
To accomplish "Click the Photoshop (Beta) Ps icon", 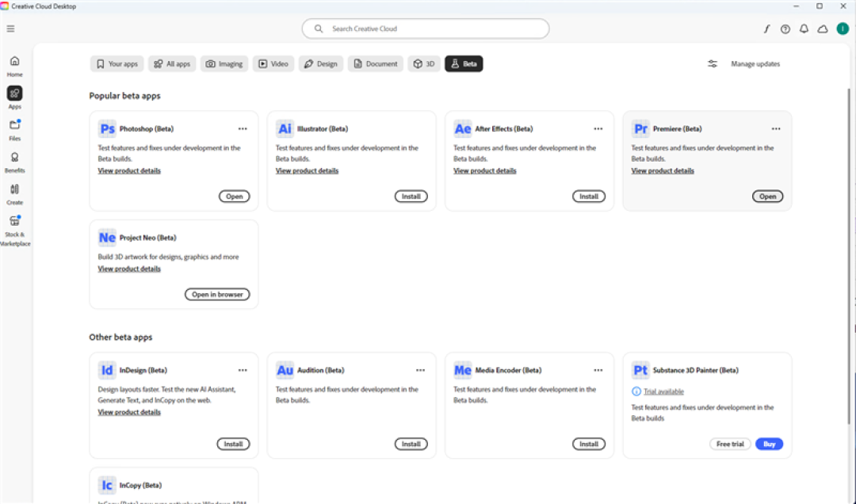I will pyautogui.click(x=107, y=129).
